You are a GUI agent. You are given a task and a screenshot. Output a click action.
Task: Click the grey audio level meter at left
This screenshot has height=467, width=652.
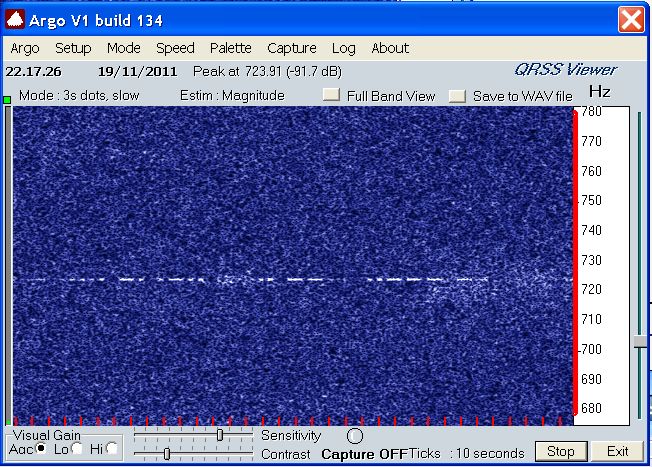pyautogui.click(x=8, y=265)
